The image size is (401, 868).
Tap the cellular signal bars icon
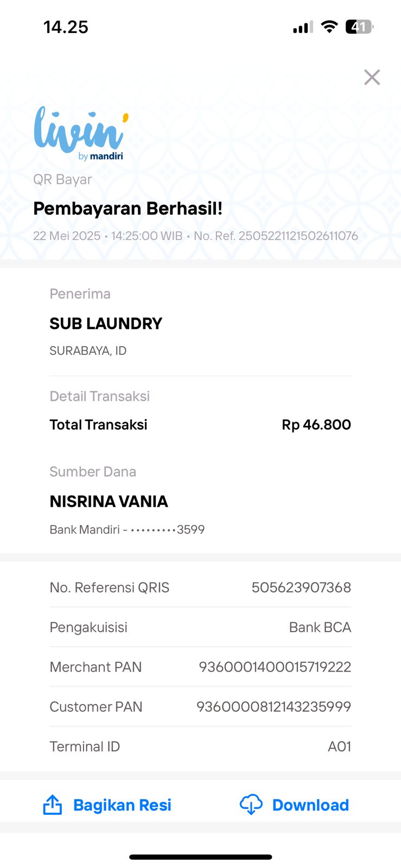pyautogui.click(x=303, y=27)
